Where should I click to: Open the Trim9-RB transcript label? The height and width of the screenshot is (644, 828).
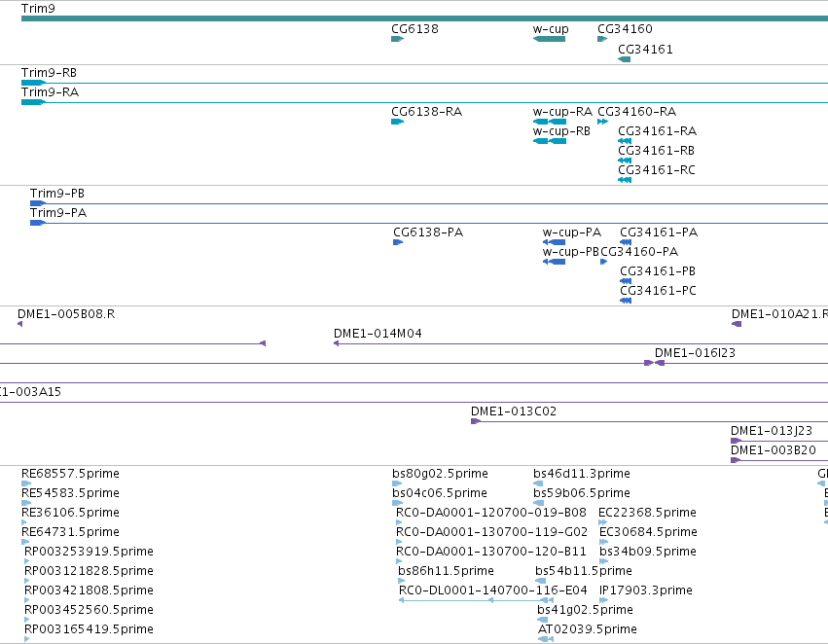(x=49, y=72)
